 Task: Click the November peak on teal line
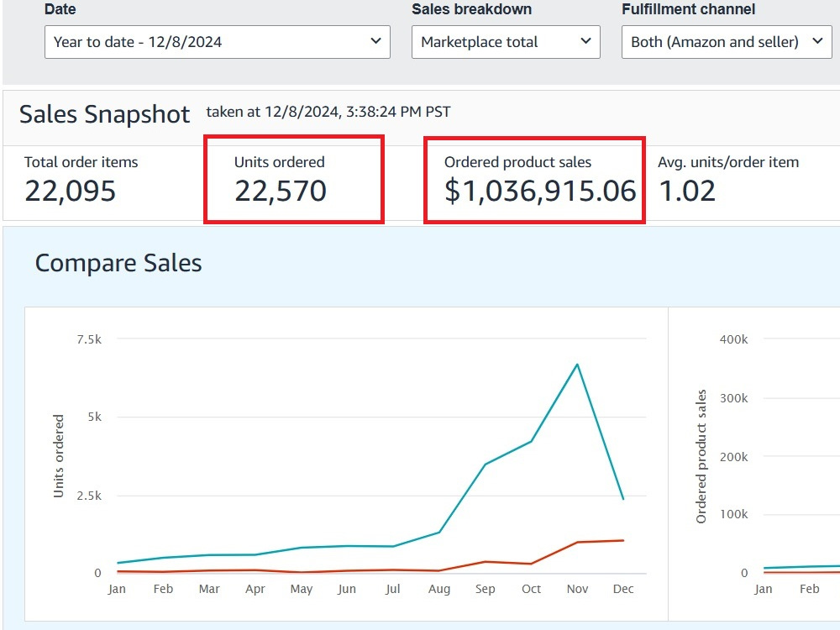(x=577, y=365)
